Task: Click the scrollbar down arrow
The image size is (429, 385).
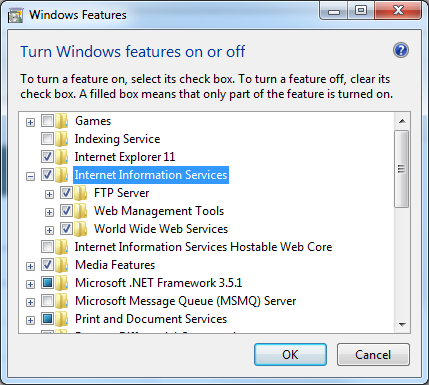Action: point(402,324)
